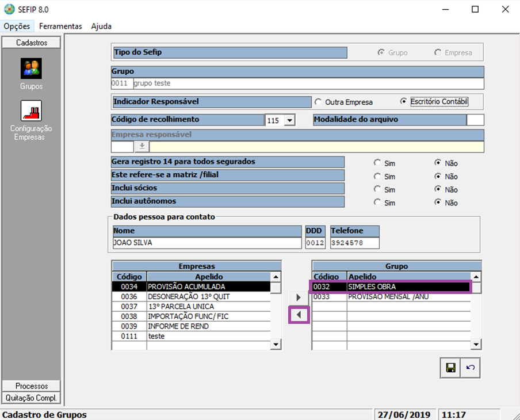This screenshot has width=520, height=420.
Task: Open the Ajuda menu
Action: click(x=101, y=26)
